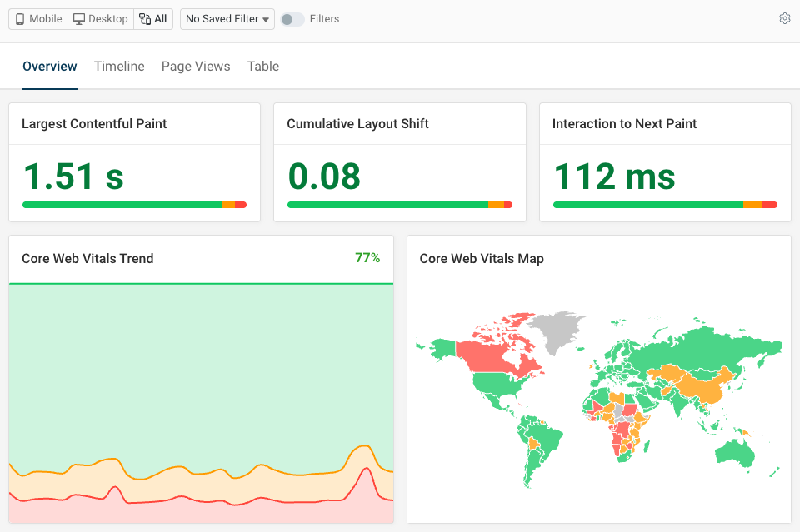
Task: Click the 77% percentage link
Action: (367, 258)
